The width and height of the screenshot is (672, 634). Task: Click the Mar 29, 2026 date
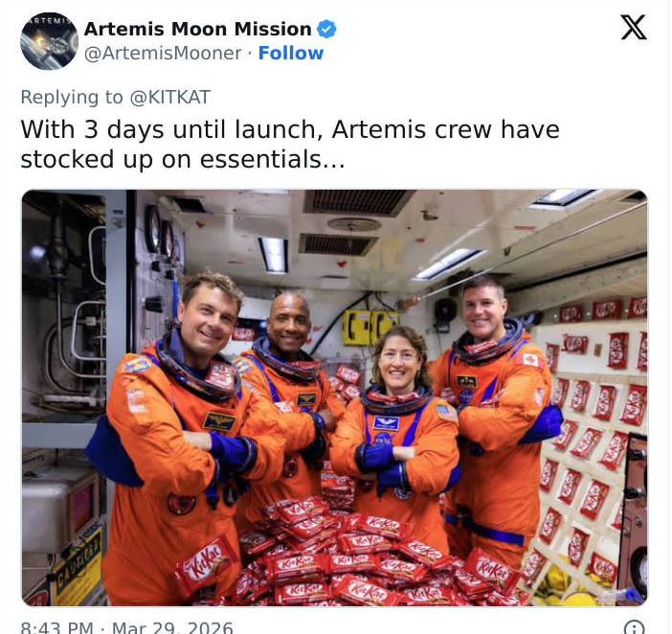pos(172,627)
